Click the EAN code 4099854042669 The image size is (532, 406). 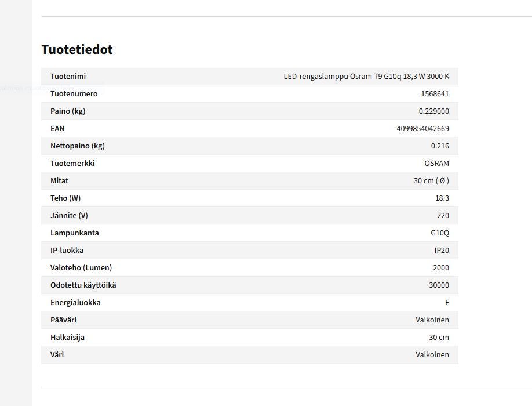tap(422, 129)
